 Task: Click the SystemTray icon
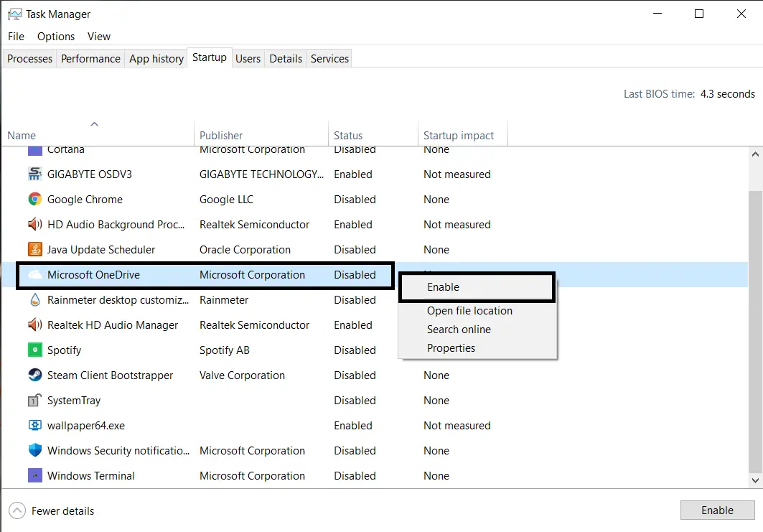tap(34, 400)
